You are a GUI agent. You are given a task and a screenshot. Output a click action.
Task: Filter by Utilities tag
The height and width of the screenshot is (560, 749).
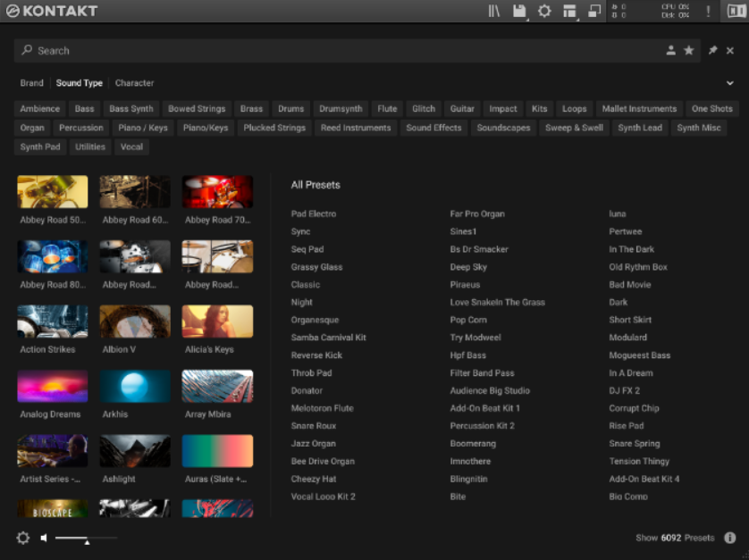tap(89, 147)
